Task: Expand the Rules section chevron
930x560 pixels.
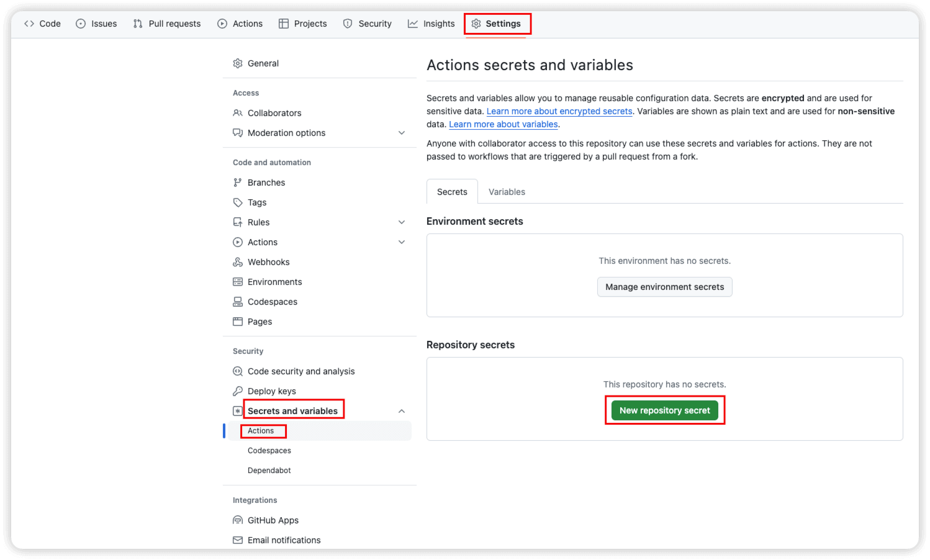Action: [402, 222]
